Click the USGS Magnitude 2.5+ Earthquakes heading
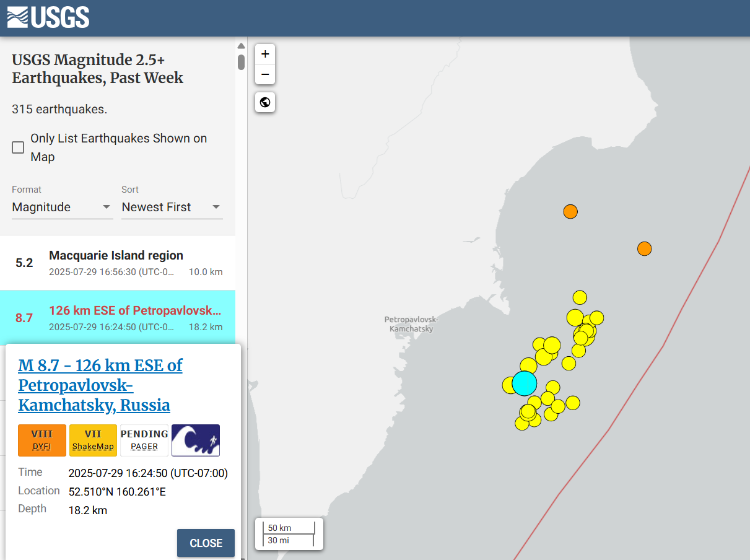Screen dimensions: 750x560 (98, 69)
